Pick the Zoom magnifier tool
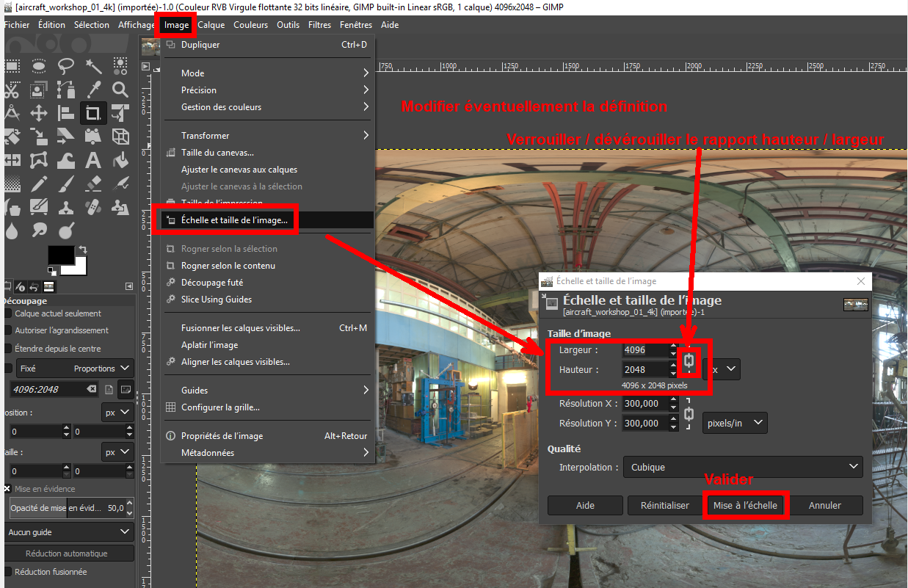The height and width of the screenshot is (588, 908). [x=120, y=90]
